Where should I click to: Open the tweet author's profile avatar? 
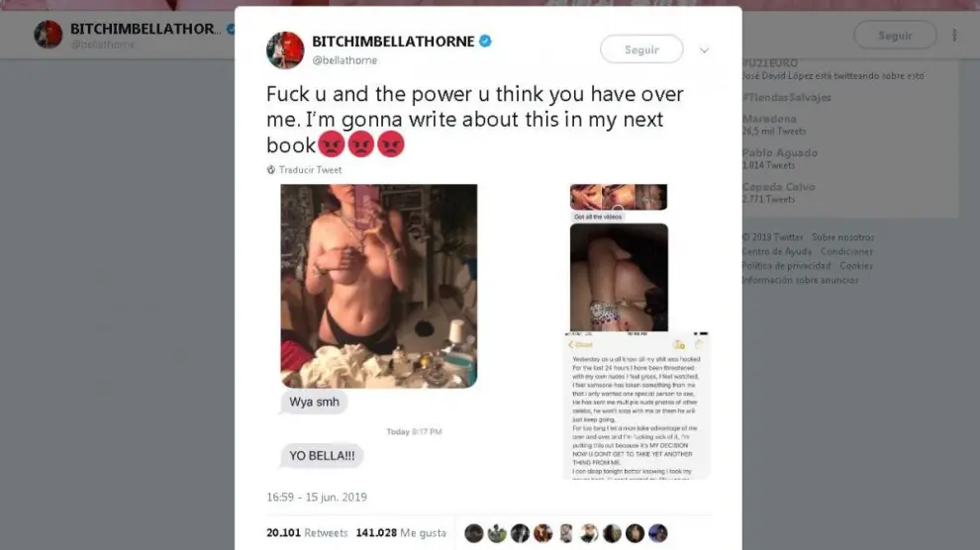pyautogui.click(x=285, y=49)
